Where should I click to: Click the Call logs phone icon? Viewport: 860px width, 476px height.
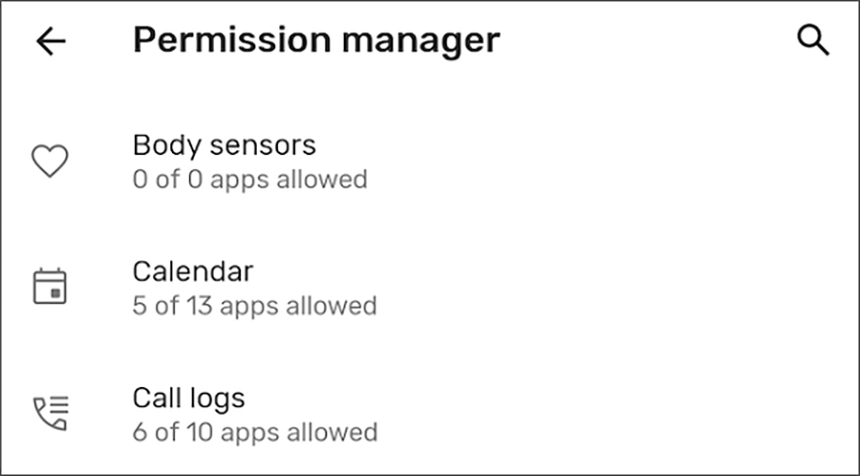click(50, 414)
